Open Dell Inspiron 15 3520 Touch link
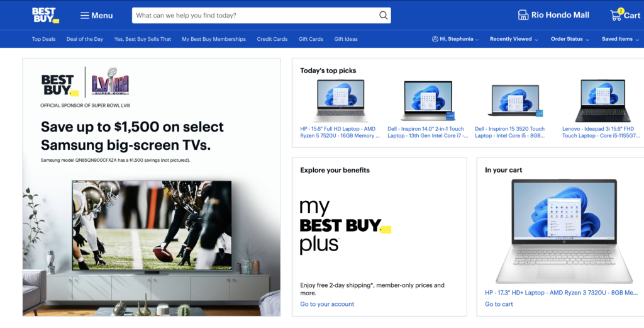The image size is (644, 328). 510,132
